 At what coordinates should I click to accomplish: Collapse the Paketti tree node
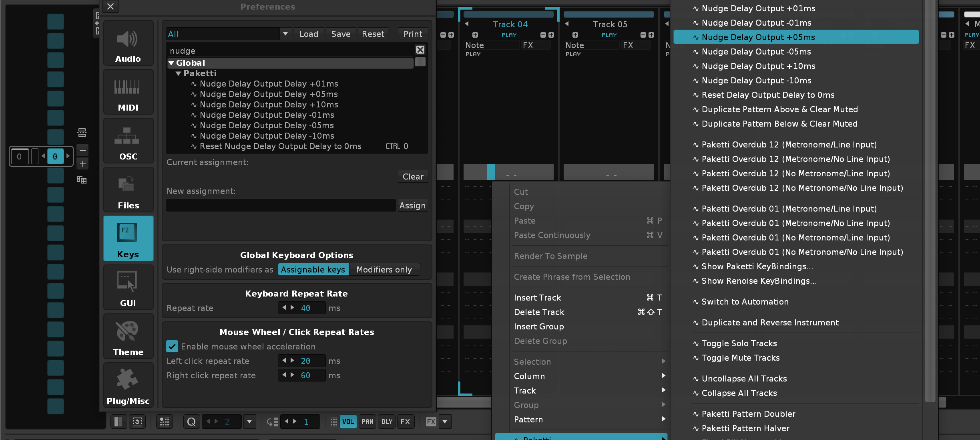179,74
